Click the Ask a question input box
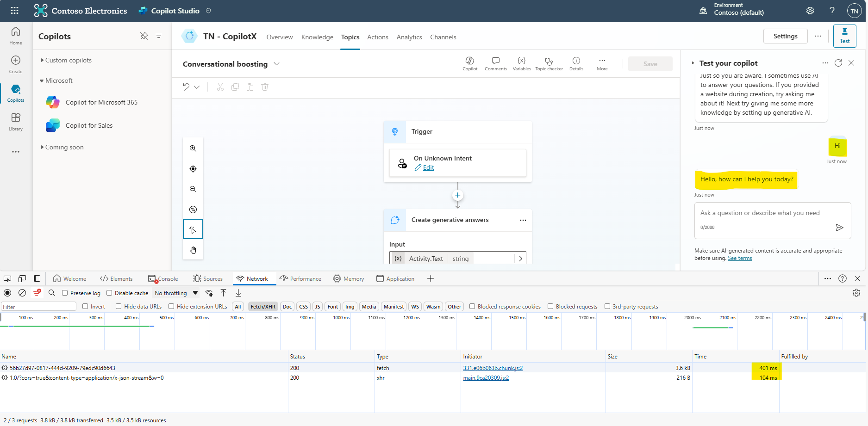 (773, 220)
